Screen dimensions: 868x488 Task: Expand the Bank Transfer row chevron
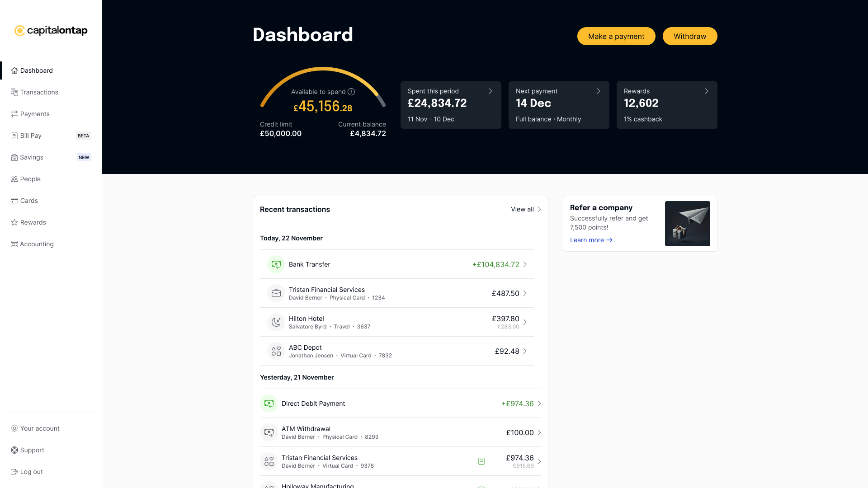coord(525,264)
